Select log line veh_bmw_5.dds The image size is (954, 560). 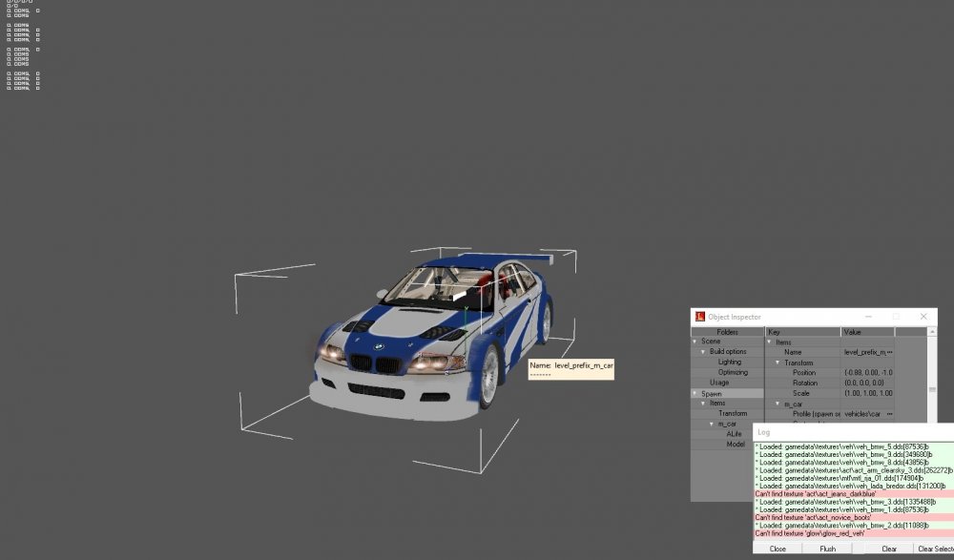pyautogui.click(x=854, y=446)
